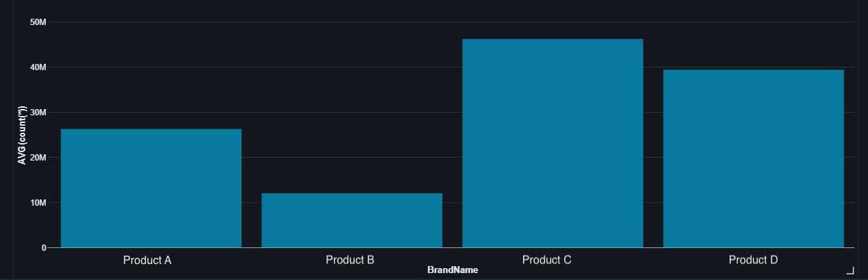Screen dimensions: 868x280
Task: Click the 0 y-axis tick label
Action: [44, 248]
